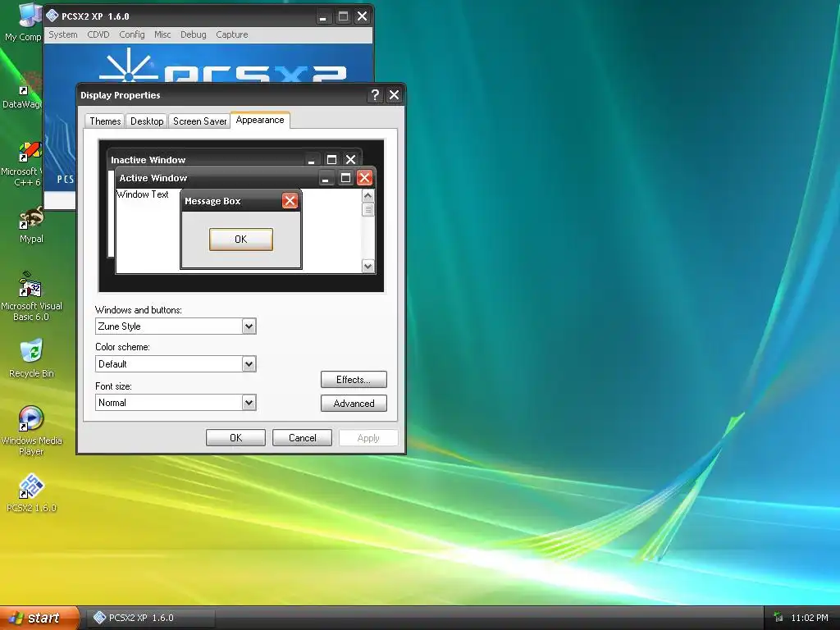Select the PCSX2 XP 1.6.0 taskbar button
The image size is (840, 630).
pos(151,618)
